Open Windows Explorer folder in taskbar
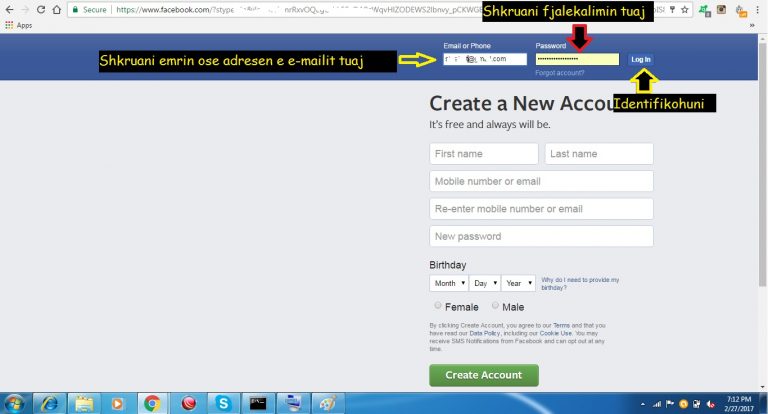 tap(84, 403)
